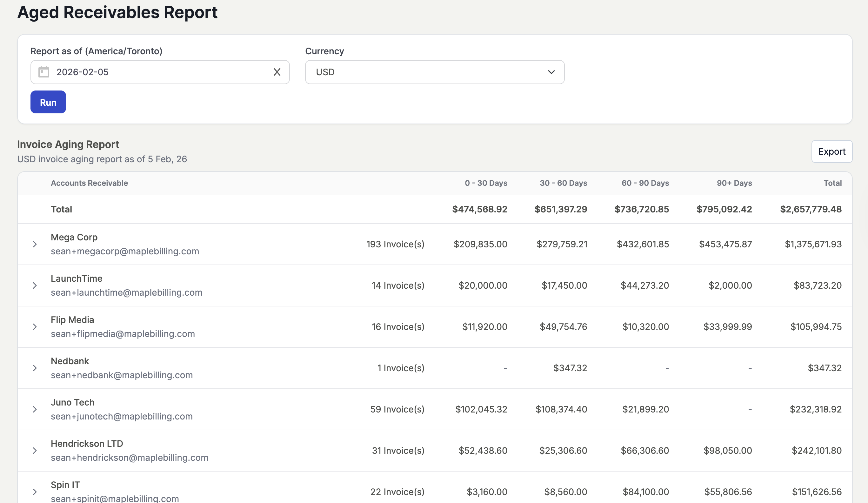The height and width of the screenshot is (503, 868).
Task: Click the Hendrickson LTD customer name
Action: (x=87, y=444)
